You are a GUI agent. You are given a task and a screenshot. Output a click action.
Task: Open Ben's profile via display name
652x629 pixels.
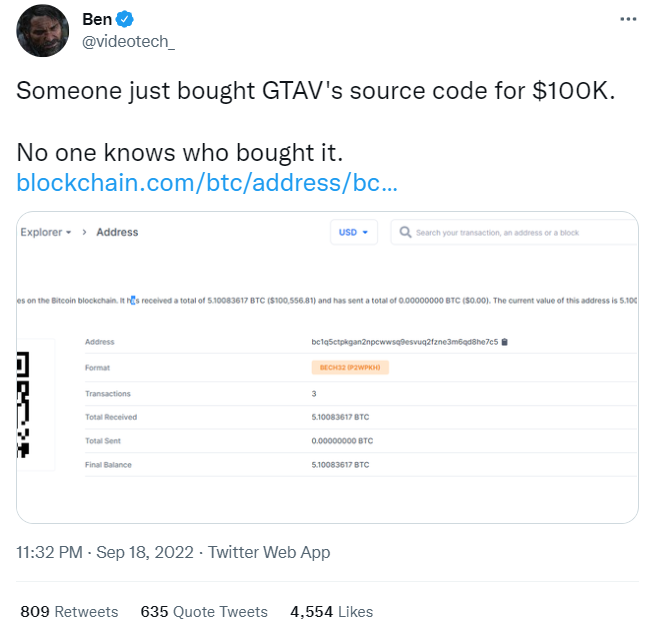click(96, 19)
